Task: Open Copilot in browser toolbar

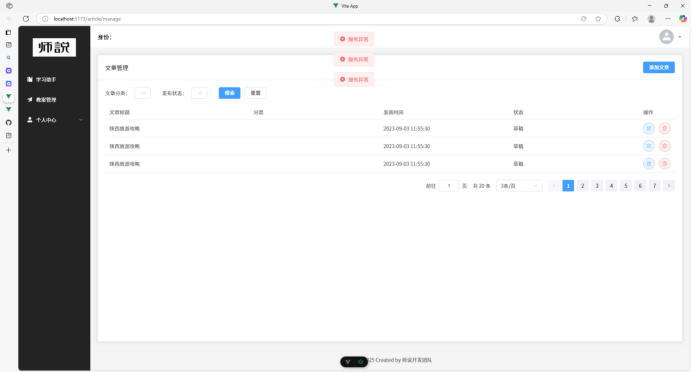Action: pos(683,19)
